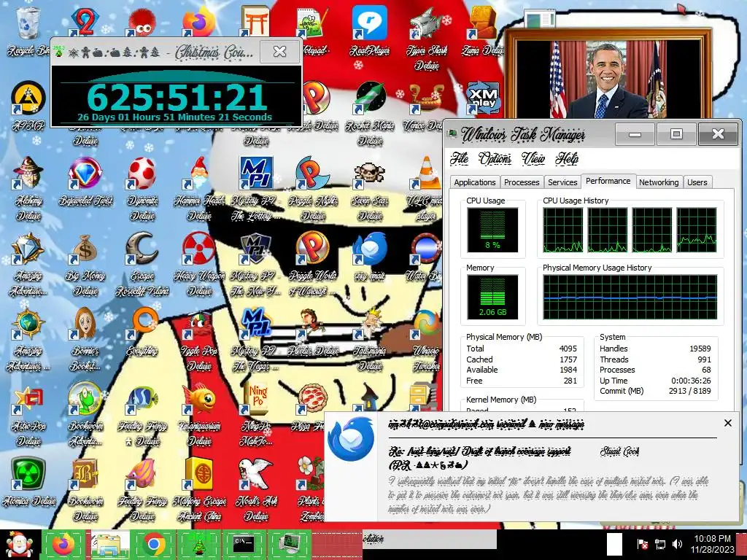Open the Everything search shortcut

click(x=142, y=324)
